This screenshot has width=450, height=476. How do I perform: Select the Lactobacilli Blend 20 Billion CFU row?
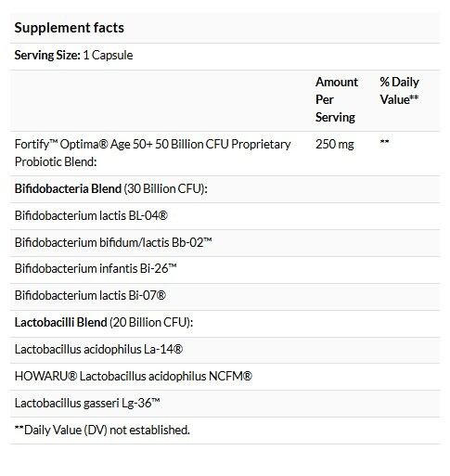[x=225, y=324]
